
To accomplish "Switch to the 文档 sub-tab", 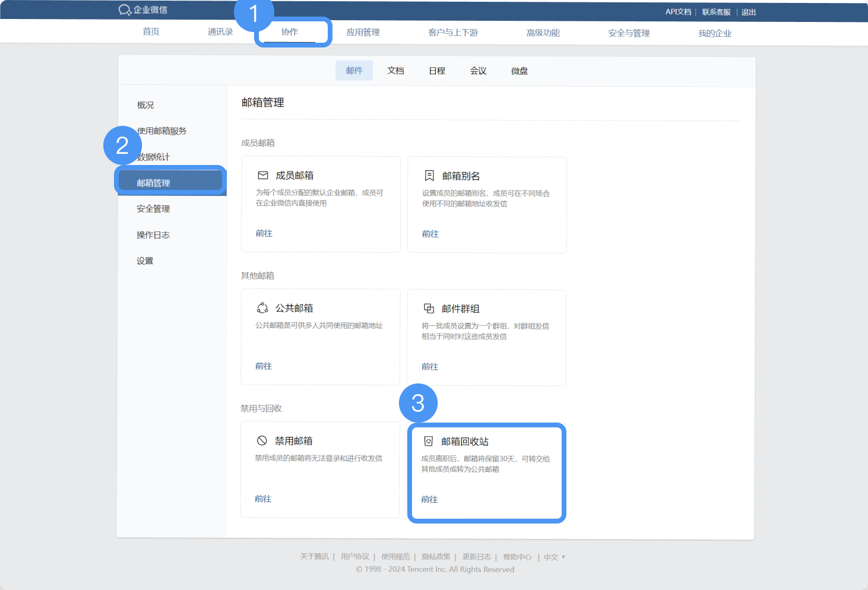I will (396, 71).
